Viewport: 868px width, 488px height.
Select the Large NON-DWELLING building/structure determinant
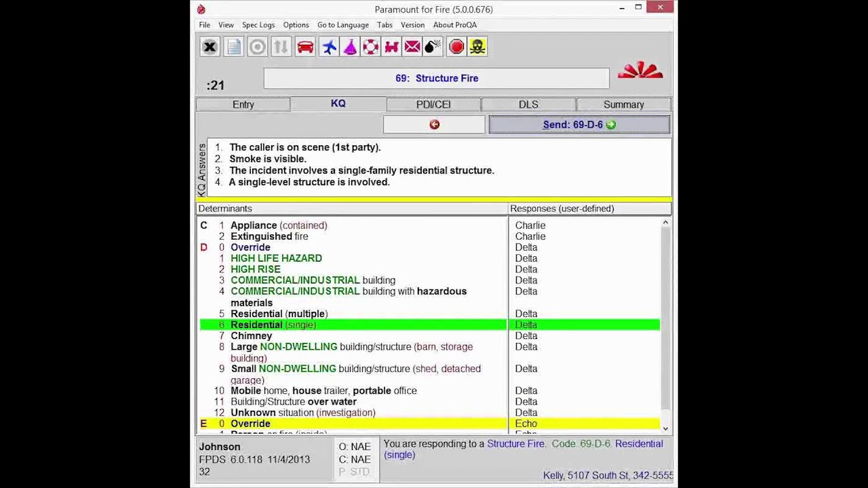tap(353, 352)
